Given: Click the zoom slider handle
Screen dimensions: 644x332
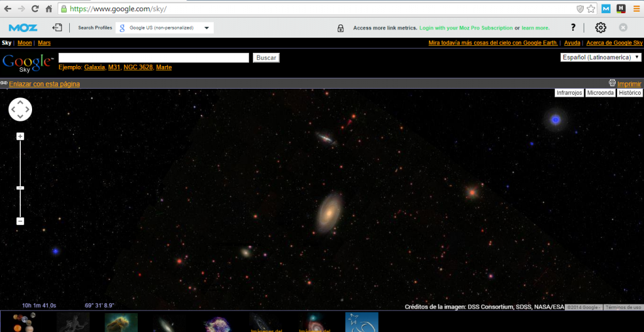Looking at the screenshot, I should click(x=20, y=187).
